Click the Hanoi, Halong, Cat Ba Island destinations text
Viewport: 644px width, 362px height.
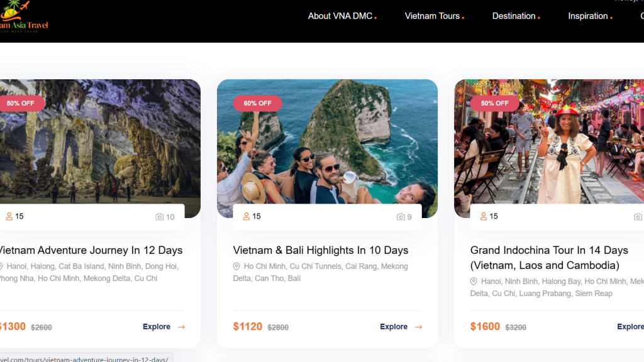[x=89, y=272]
